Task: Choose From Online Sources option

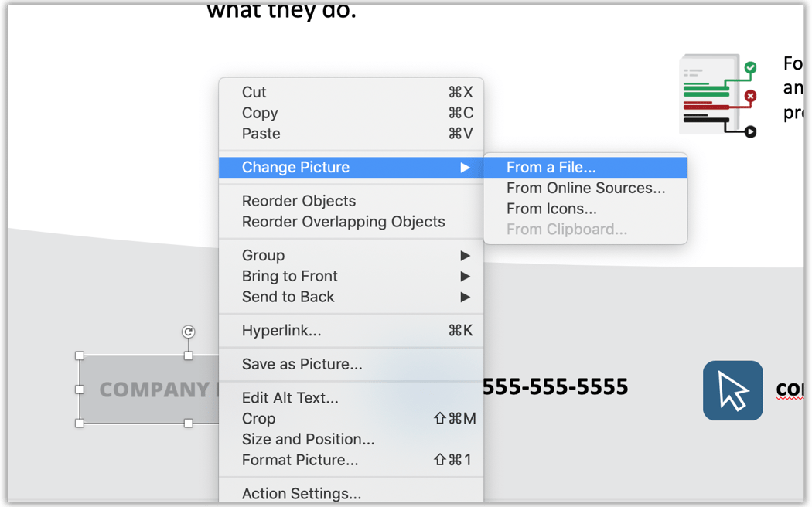Action: (x=585, y=188)
